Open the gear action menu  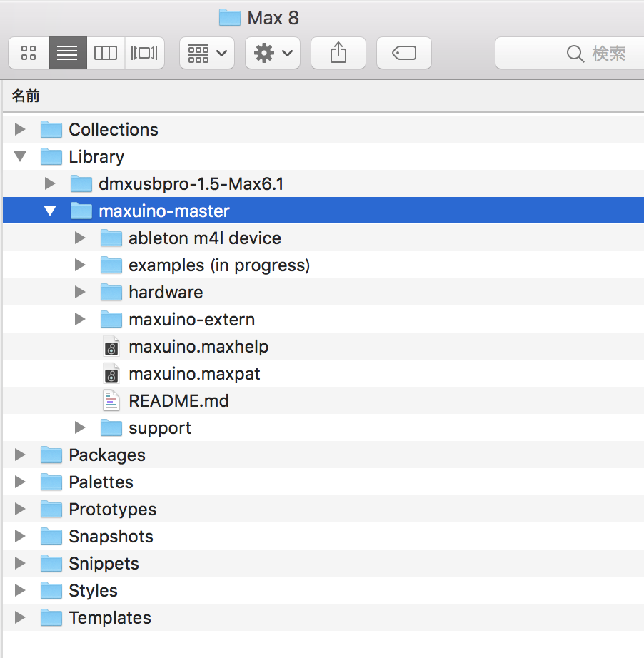(x=273, y=53)
